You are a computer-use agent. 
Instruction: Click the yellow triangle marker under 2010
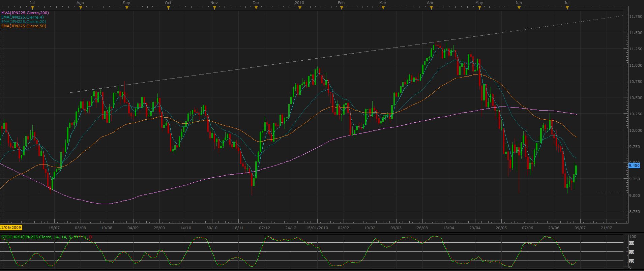299,8
